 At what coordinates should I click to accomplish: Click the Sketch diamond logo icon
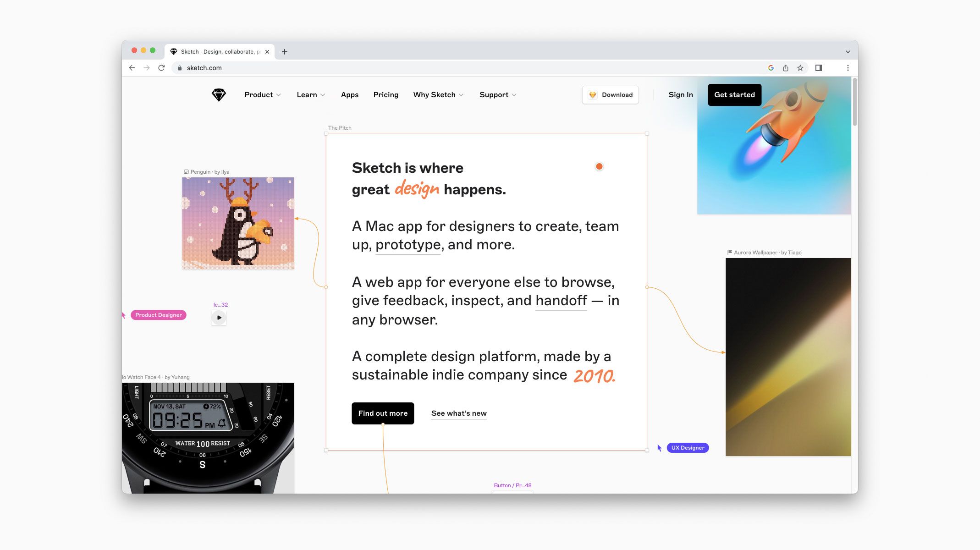click(219, 94)
